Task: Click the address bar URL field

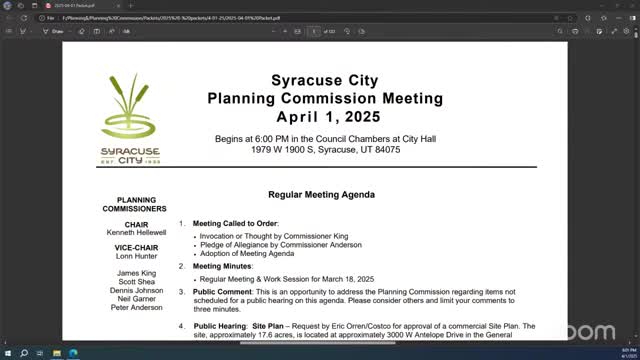Action: [x=306, y=18]
